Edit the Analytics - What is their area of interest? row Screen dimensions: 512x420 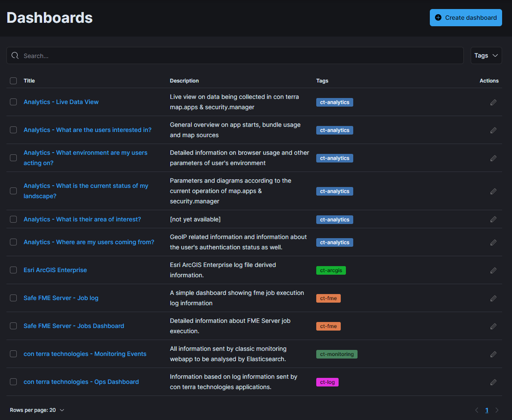click(493, 219)
